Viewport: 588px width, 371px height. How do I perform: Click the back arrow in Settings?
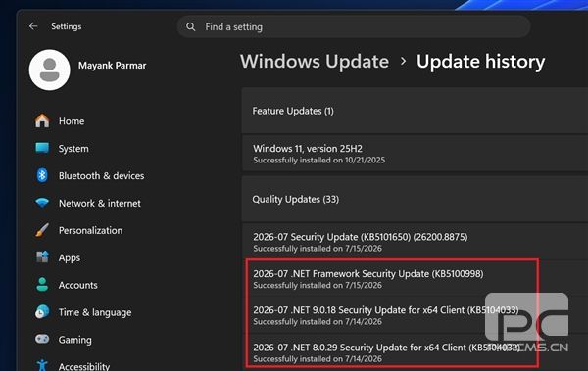tap(33, 26)
